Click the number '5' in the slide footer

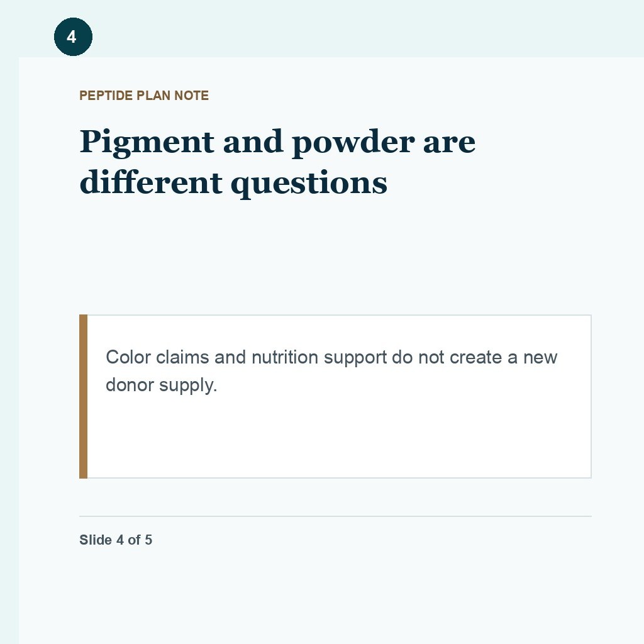(x=148, y=540)
